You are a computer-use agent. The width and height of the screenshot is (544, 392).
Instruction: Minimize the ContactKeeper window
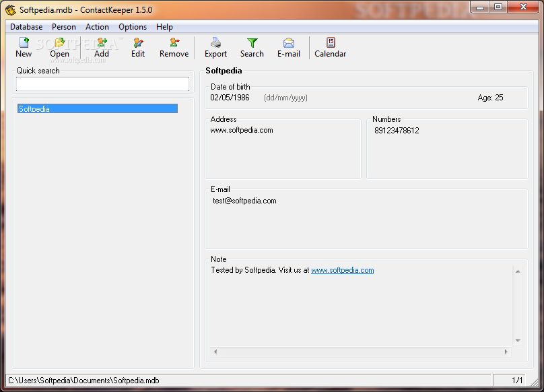pyautogui.click(x=480, y=7)
